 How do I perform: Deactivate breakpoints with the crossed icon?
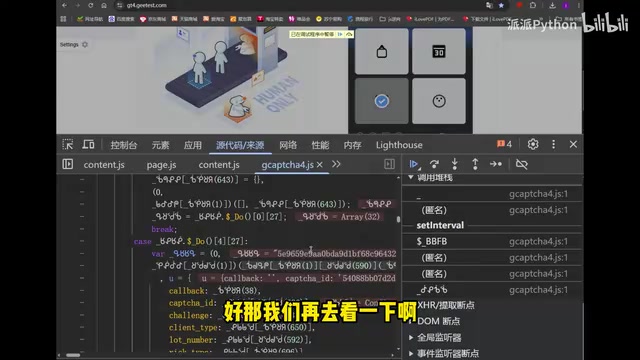[x=522, y=164]
